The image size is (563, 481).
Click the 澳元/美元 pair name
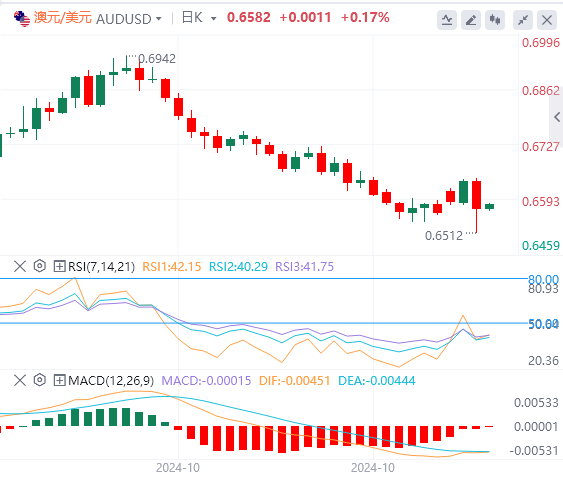63,18
